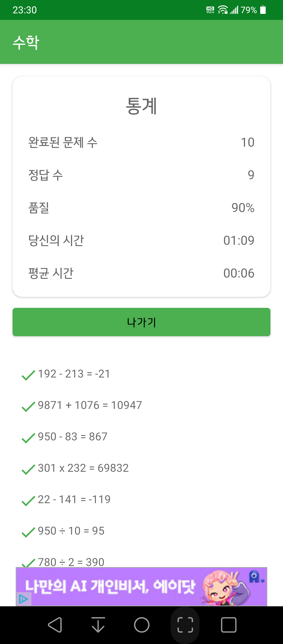Tap the 나가기 exit button
Image resolution: width=283 pixels, height=644 pixels.
[x=141, y=322]
